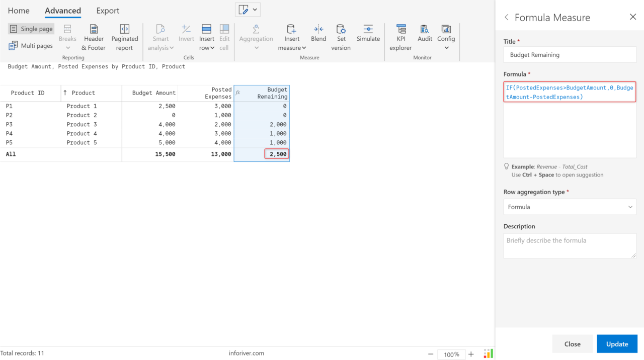Visit the inforiver.com link
The height and width of the screenshot is (360, 644).
(246, 353)
